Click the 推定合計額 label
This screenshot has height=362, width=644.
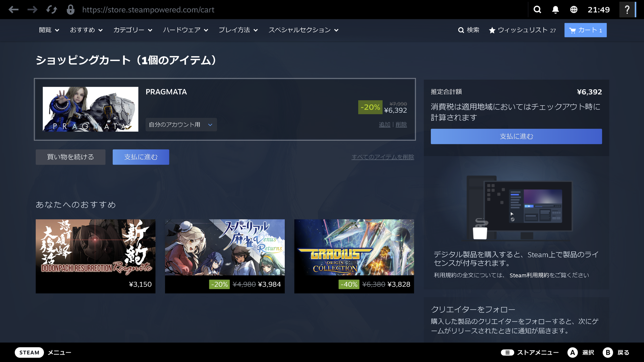coord(446,92)
